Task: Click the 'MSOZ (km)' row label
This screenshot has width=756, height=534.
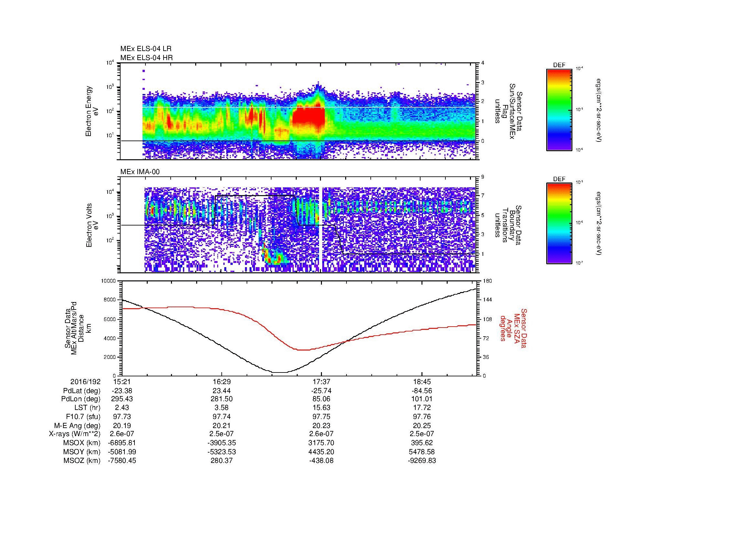Action: coord(82,461)
